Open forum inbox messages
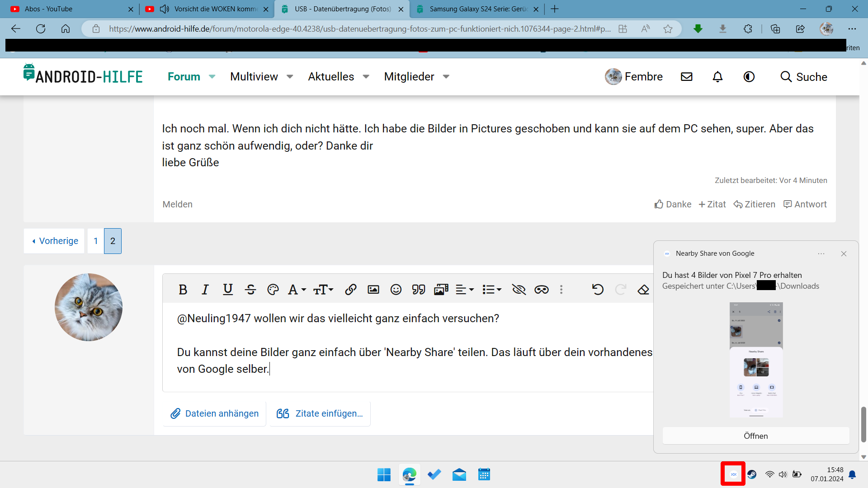 tap(687, 77)
